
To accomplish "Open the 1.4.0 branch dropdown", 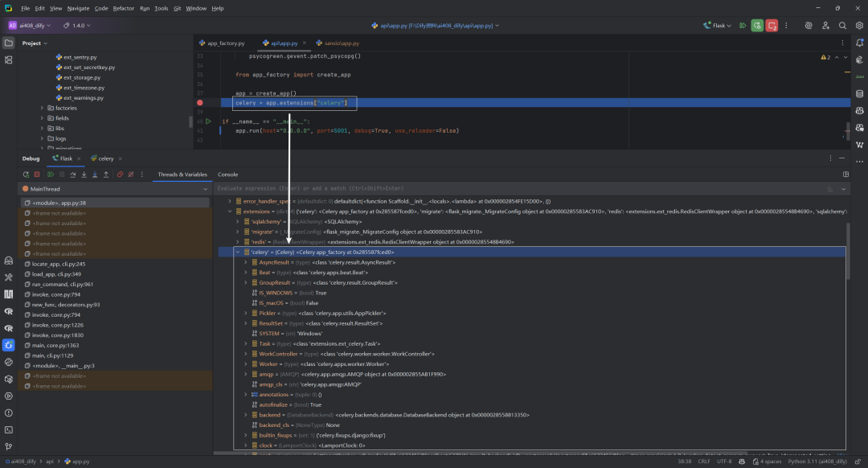I will [x=77, y=26].
